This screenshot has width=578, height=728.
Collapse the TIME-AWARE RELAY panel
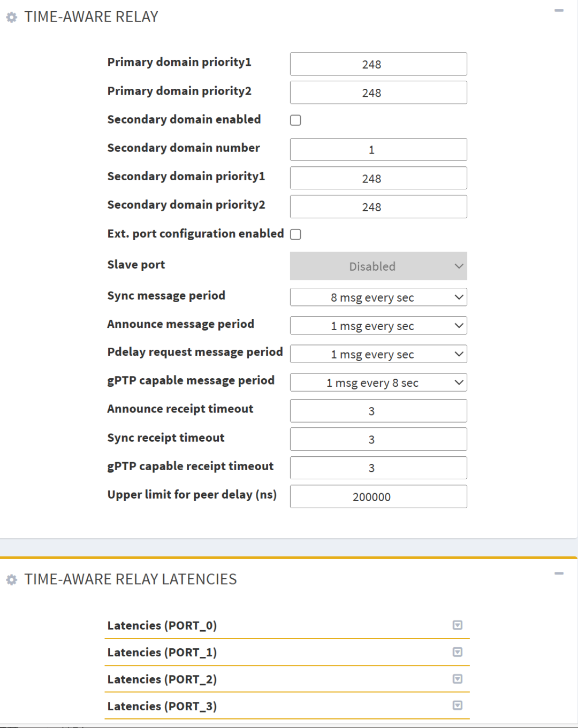(559, 11)
